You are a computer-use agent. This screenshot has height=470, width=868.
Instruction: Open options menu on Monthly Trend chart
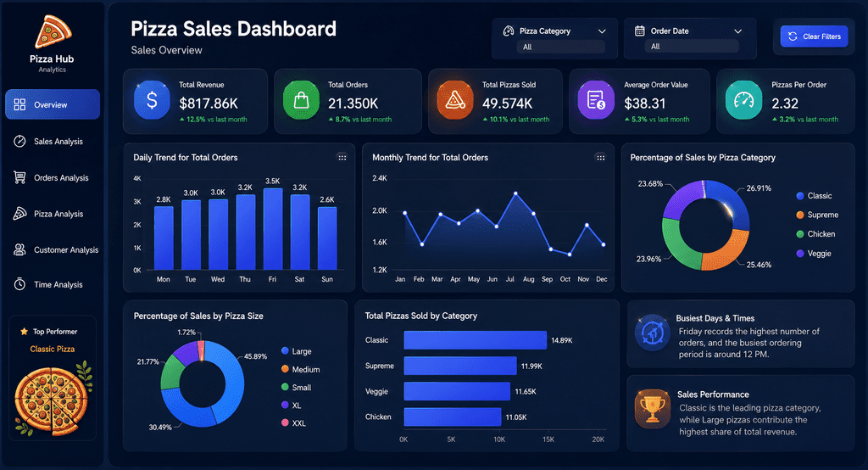600,158
